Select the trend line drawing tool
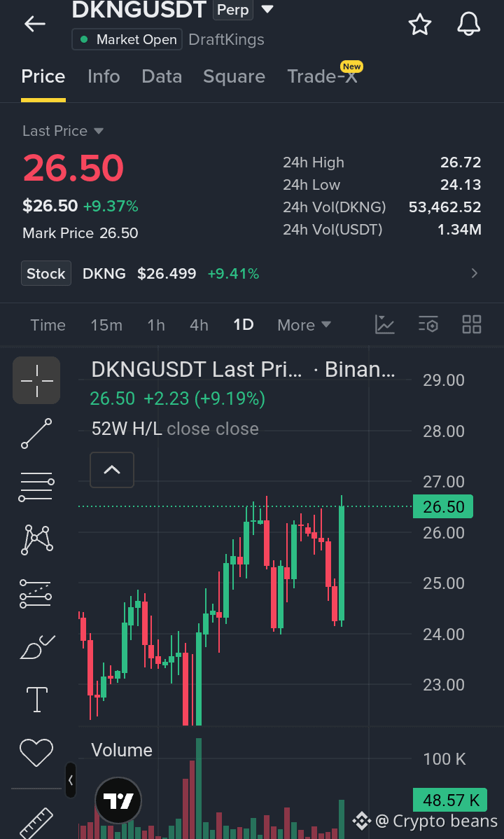This screenshot has height=839, width=504. [36, 434]
